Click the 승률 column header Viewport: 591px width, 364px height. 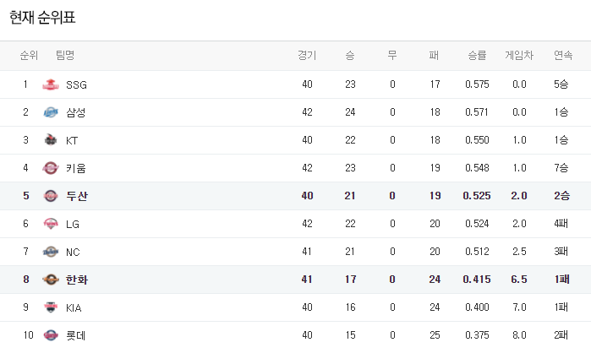[x=477, y=56]
